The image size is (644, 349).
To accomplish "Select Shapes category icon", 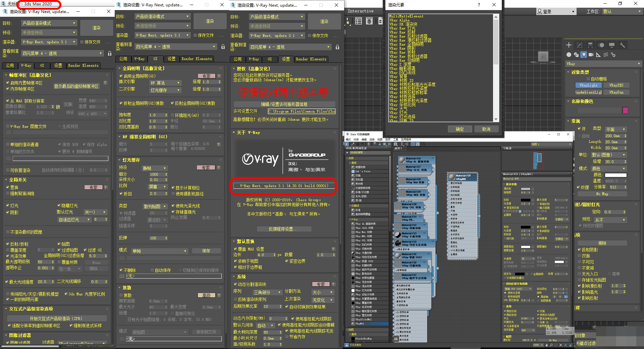I will click(576, 55).
